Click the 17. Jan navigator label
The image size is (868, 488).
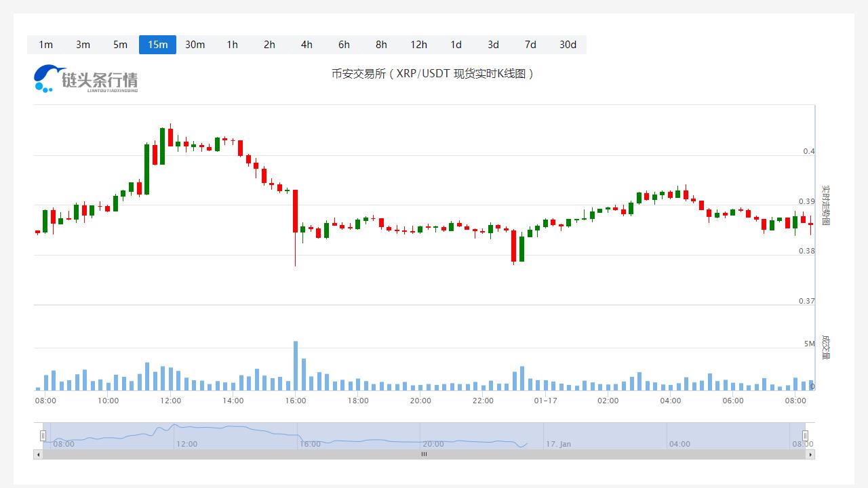(x=559, y=444)
